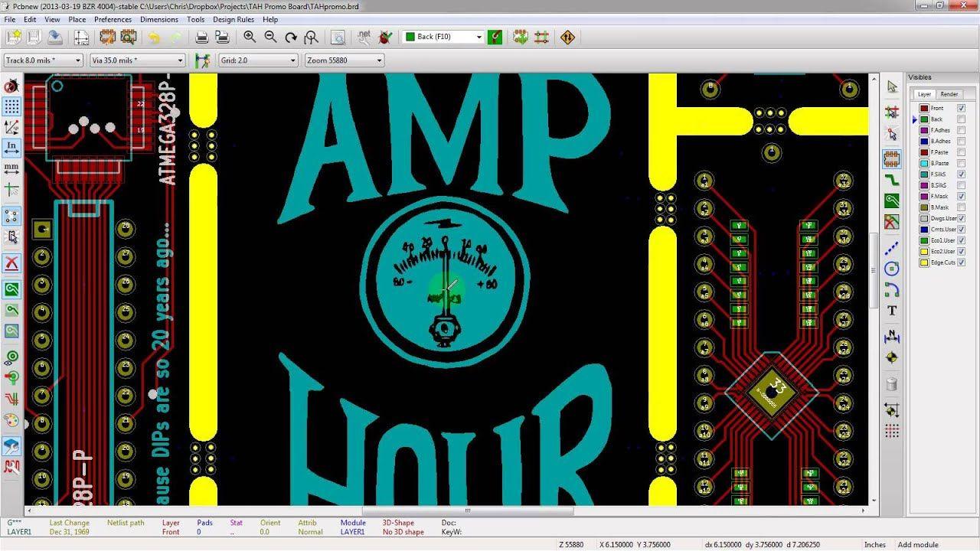Click the New board icon

(13, 37)
